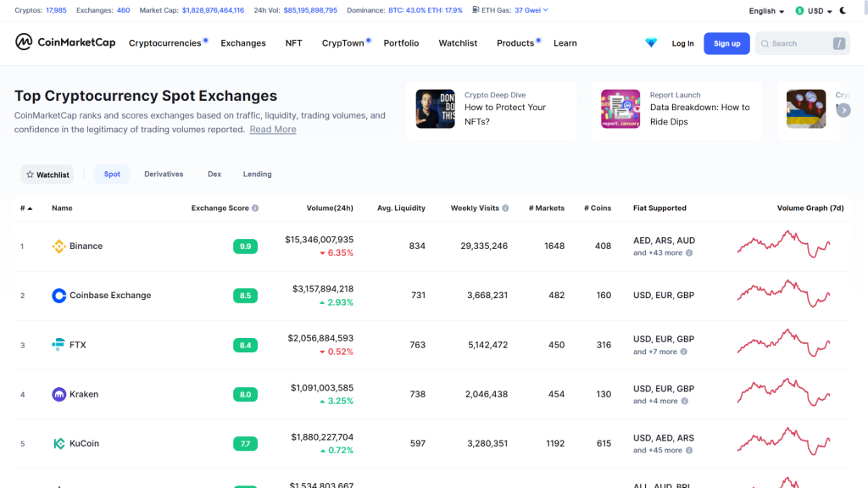Click Weekly Visits info icon

(x=505, y=208)
